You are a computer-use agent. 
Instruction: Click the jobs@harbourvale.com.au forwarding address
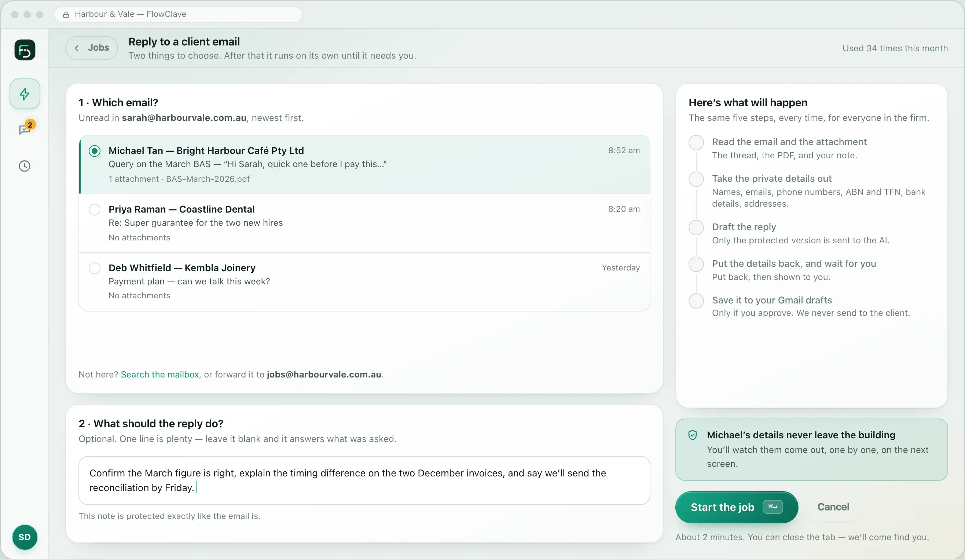click(324, 374)
